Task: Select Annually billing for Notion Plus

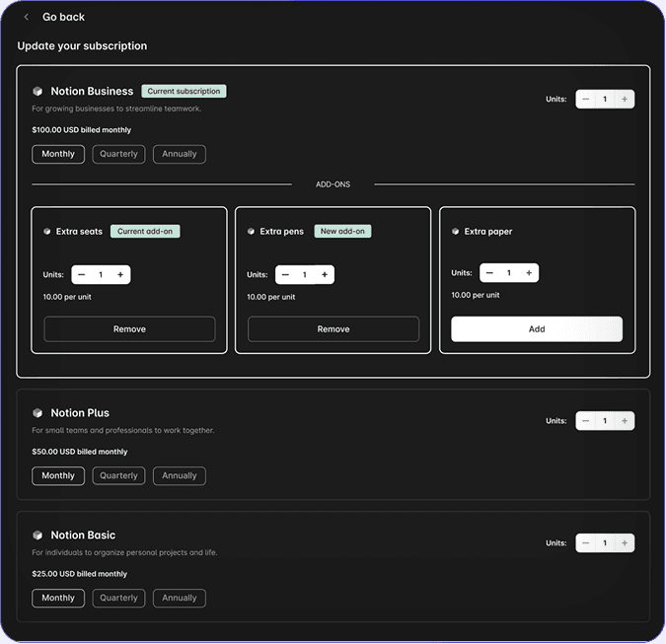Action: (180, 476)
